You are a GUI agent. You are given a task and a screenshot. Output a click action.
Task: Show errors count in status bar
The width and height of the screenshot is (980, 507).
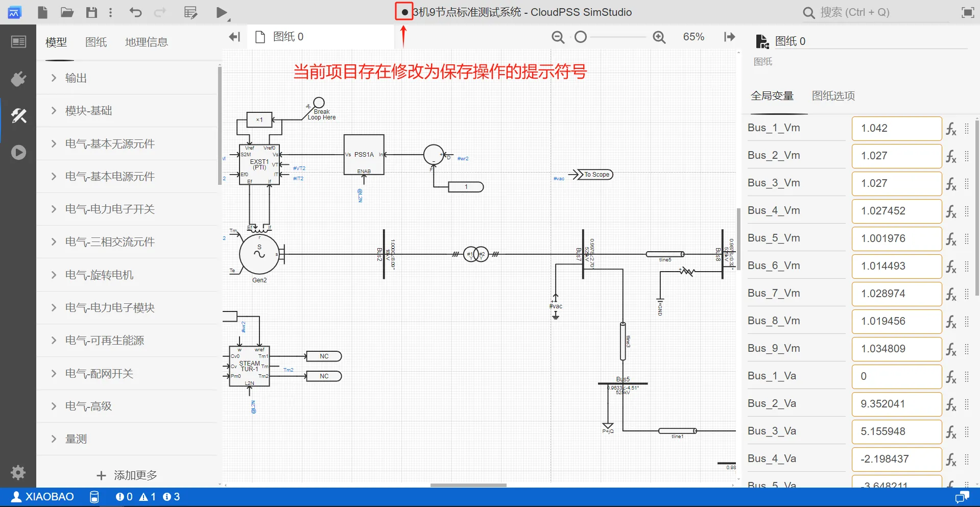coord(124,497)
